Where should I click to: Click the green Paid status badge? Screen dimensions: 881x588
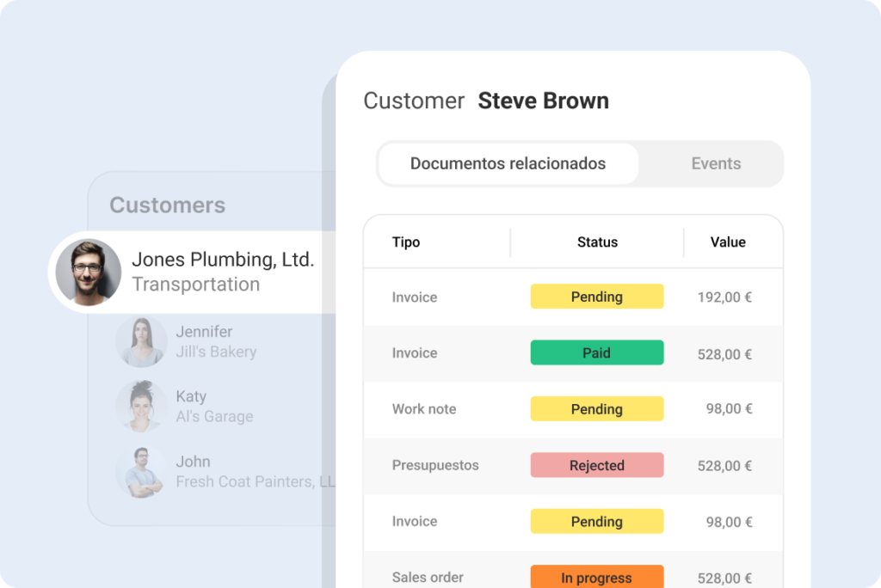pyautogui.click(x=596, y=352)
